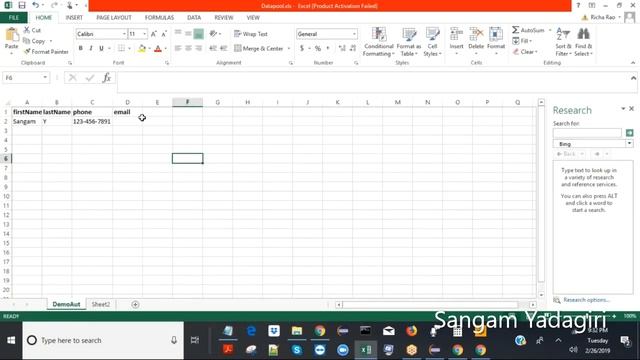Select the firstName header cell
This screenshot has height=360, width=640.
click(27, 112)
